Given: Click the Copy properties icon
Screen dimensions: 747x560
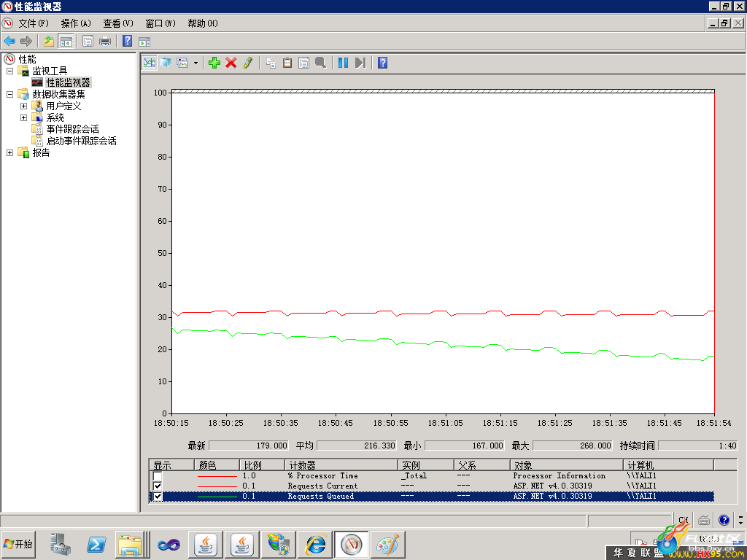Looking at the screenshot, I should tap(271, 63).
